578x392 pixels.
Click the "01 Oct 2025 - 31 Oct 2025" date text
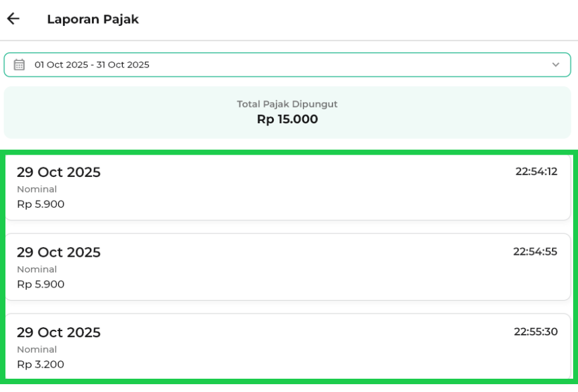click(x=92, y=65)
